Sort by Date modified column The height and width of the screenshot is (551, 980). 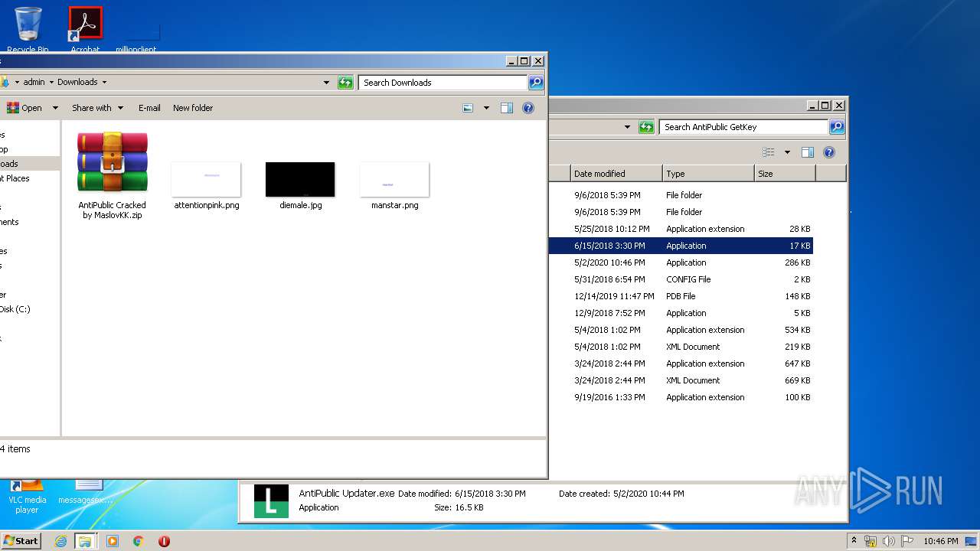pos(616,174)
